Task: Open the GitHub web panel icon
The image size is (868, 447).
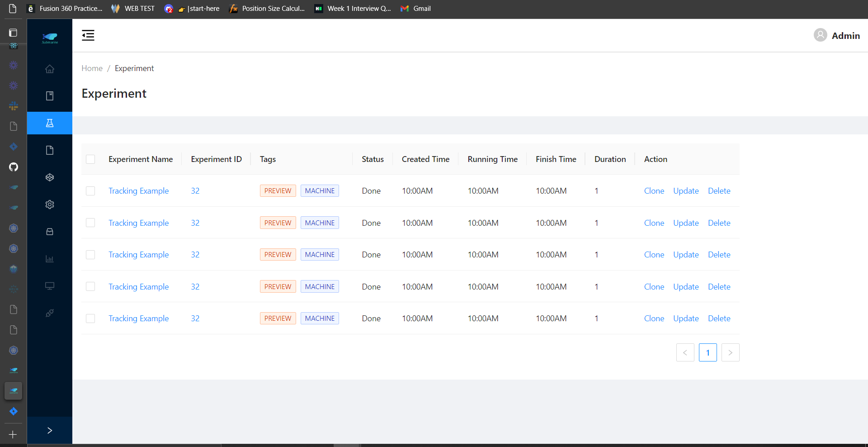Action: [14, 167]
